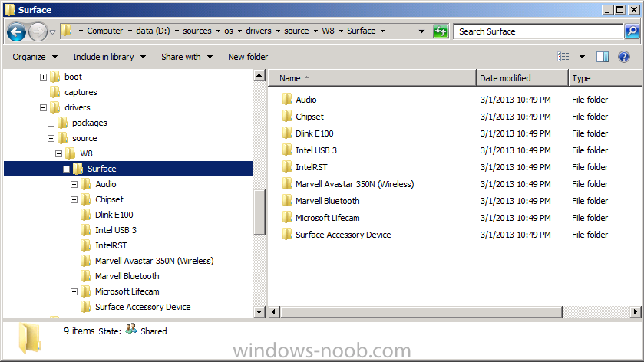Collapse the drivers folder in tree

point(43,107)
